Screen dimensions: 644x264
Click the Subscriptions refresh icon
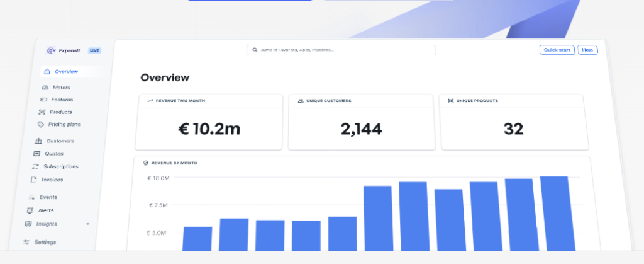(x=35, y=166)
